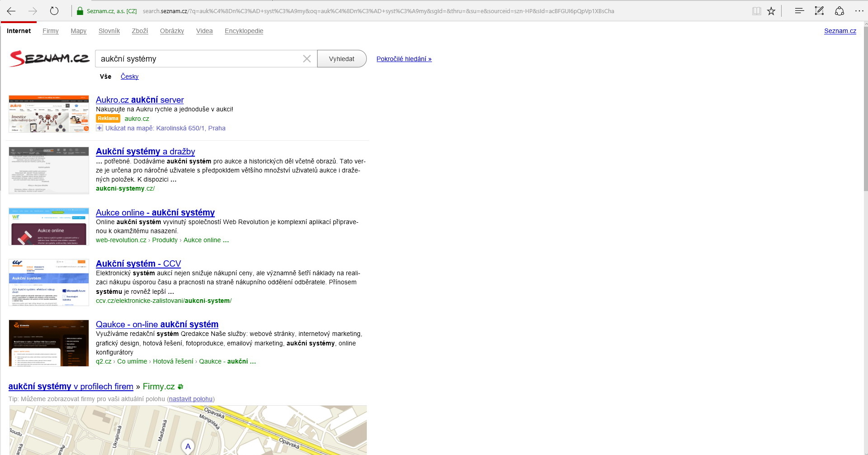
Task: Click the orange Reklama ad label
Action: point(108,119)
